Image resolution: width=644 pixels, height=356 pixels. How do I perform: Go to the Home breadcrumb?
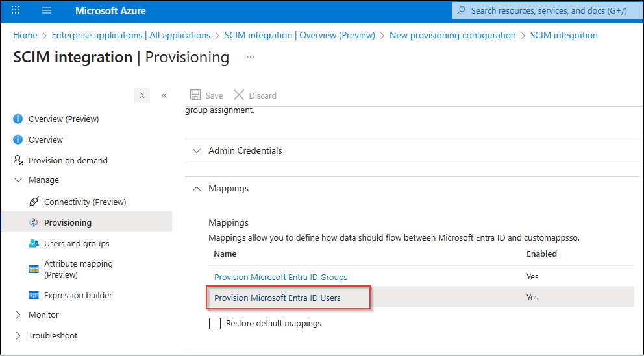tap(25, 35)
